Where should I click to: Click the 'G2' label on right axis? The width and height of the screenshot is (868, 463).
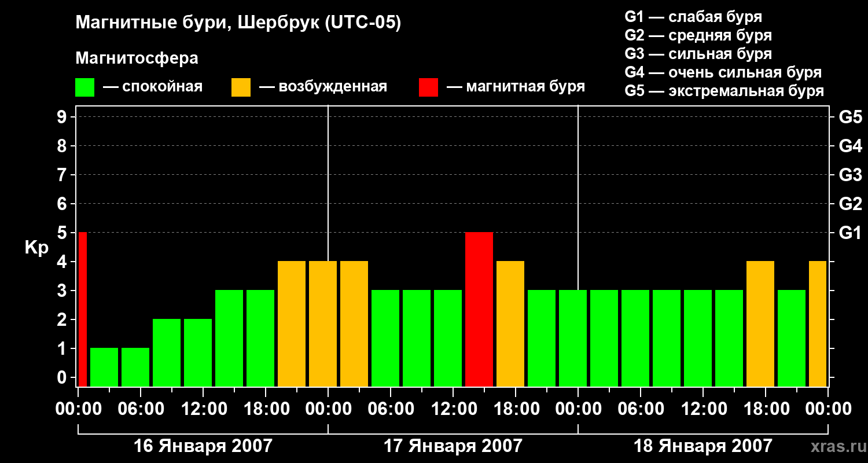pyautogui.click(x=850, y=204)
